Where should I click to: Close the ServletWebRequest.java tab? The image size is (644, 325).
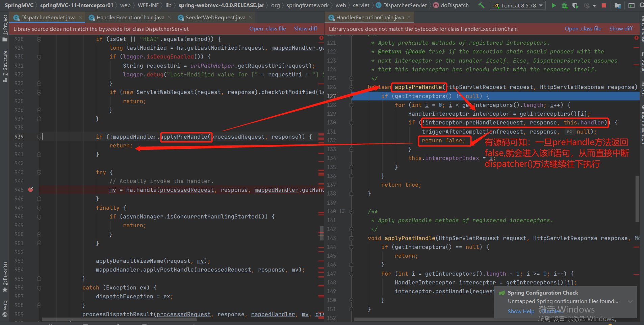coord(250,17)
